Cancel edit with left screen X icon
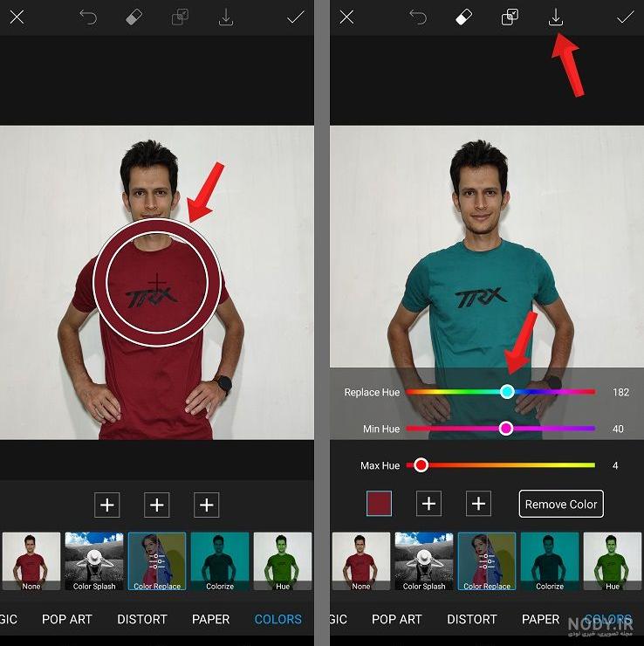This screenshot has height=646, width=644. [17, 17]
